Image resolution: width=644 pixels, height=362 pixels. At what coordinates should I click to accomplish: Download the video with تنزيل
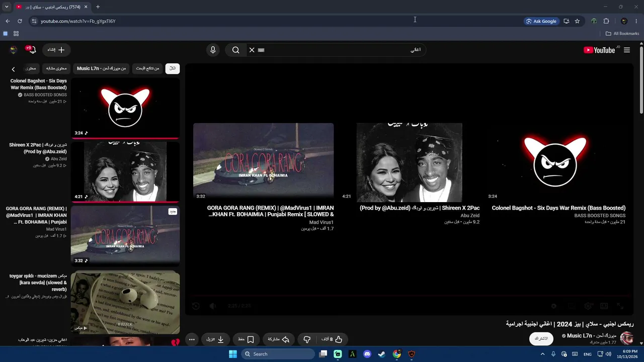click(215, 339)
